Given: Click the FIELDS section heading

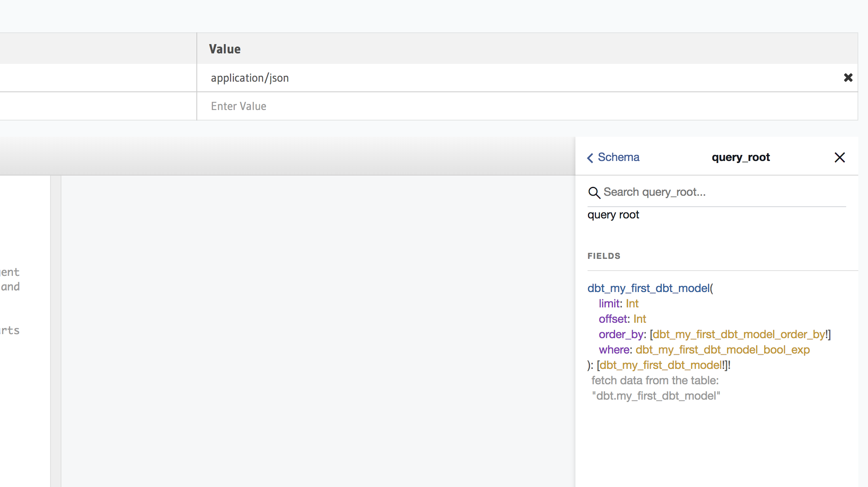Looking at the screenshot, I should [604, 256].
